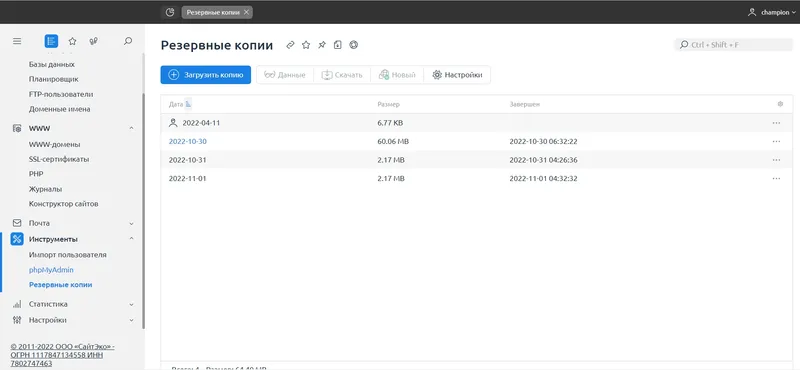Open champion user dropdown
The image size is (800, 370).
[771, 13]
